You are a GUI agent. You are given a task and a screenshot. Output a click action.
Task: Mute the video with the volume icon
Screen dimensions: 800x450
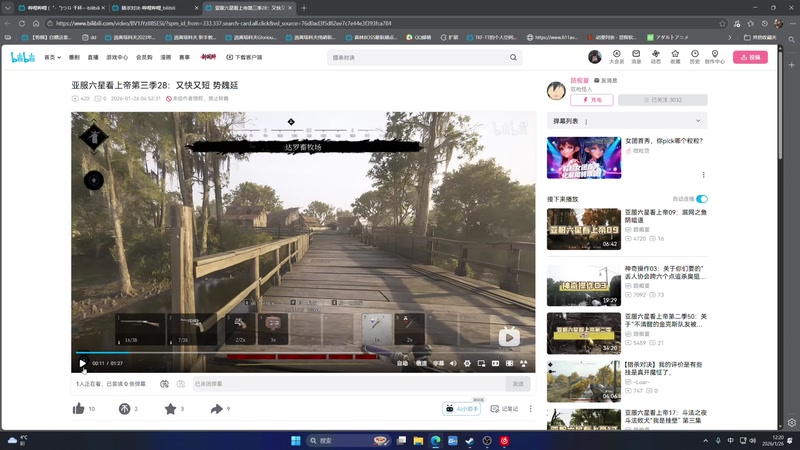(x=453, y=363)
